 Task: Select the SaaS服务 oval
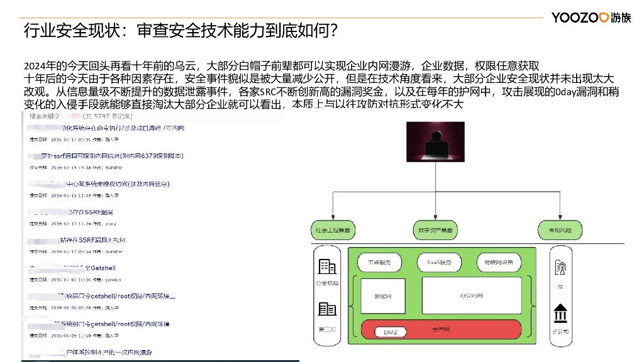click(x=439, y=262)
